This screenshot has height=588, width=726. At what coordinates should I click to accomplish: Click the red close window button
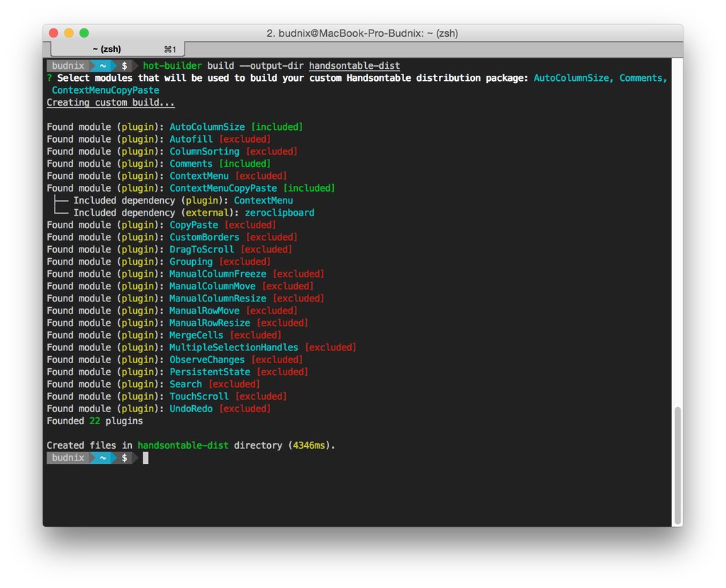point(54,33)
